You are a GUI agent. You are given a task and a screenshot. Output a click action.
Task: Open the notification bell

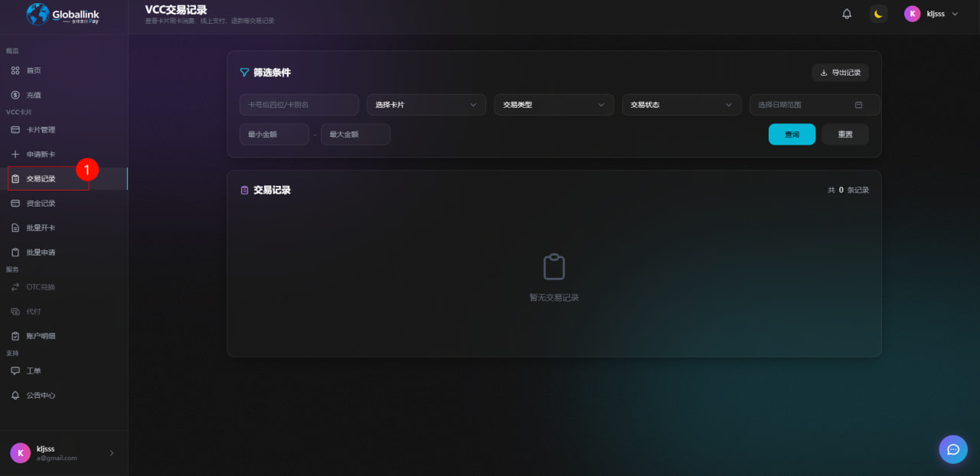(846, 13)
